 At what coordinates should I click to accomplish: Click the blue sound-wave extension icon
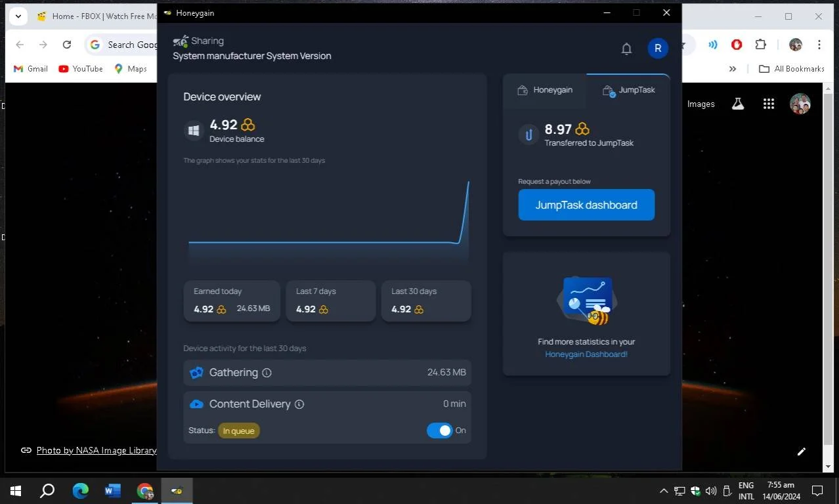pyautogui.click(x=712, y=45)
